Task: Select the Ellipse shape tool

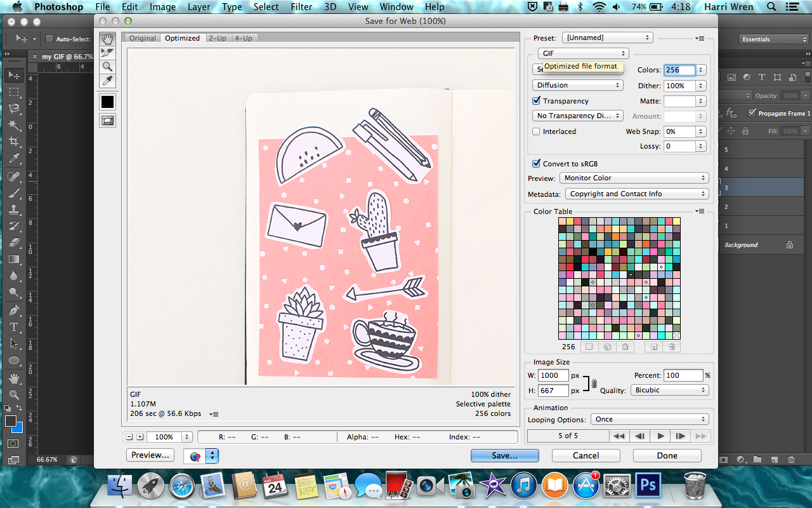Action: [x=13, y=360]
